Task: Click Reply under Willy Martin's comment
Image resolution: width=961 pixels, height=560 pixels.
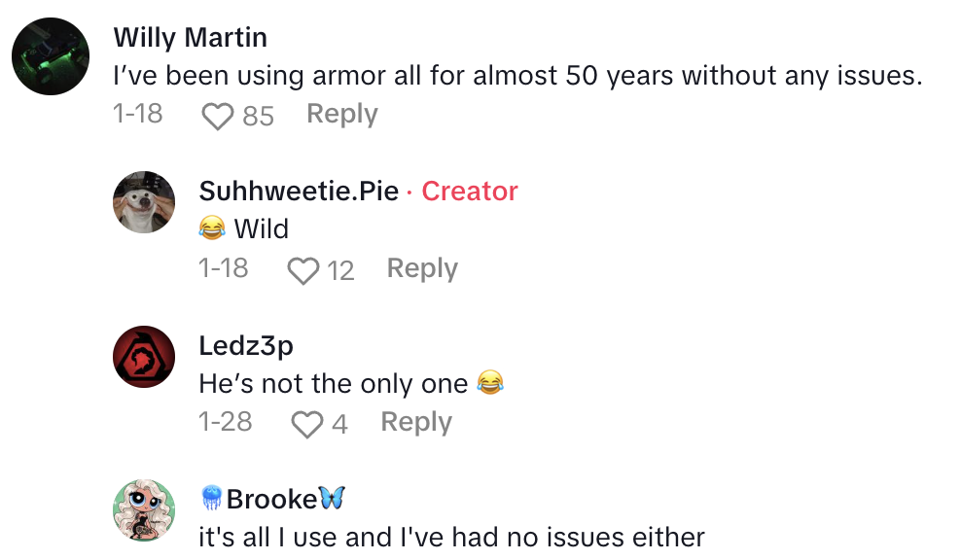Action: (x=341, y=114)
